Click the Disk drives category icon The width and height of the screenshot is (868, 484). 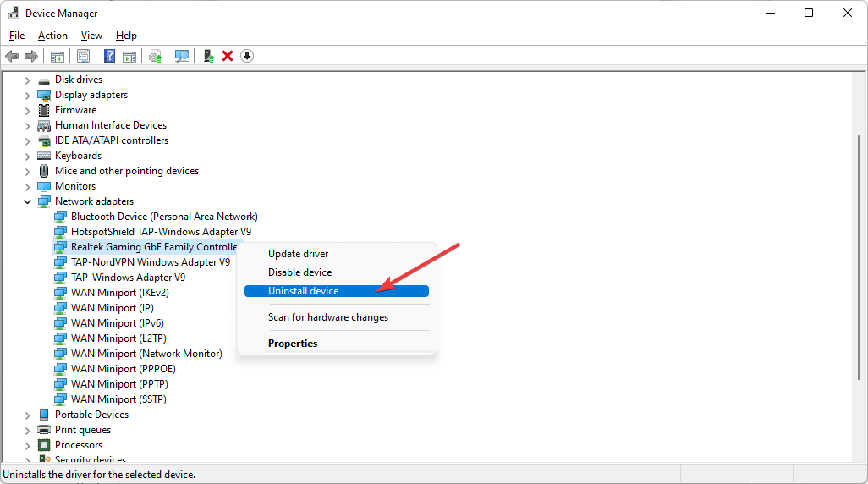point(44,80)
